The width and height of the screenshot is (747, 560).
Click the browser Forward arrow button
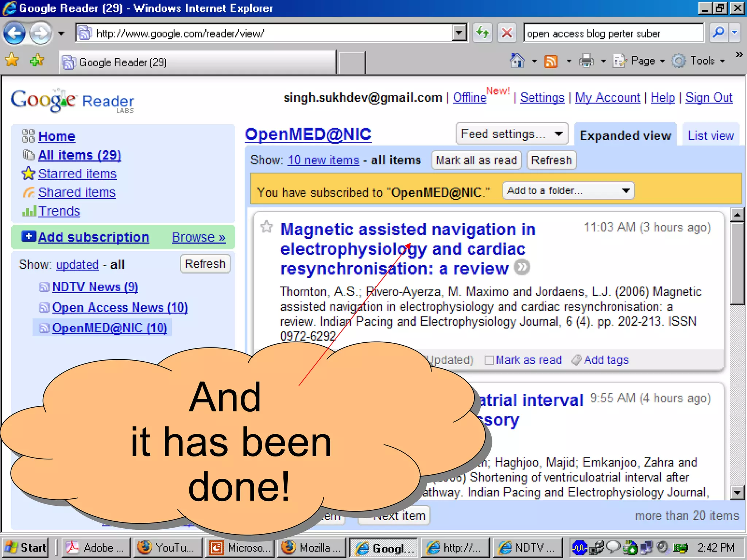tap(40, 34)
